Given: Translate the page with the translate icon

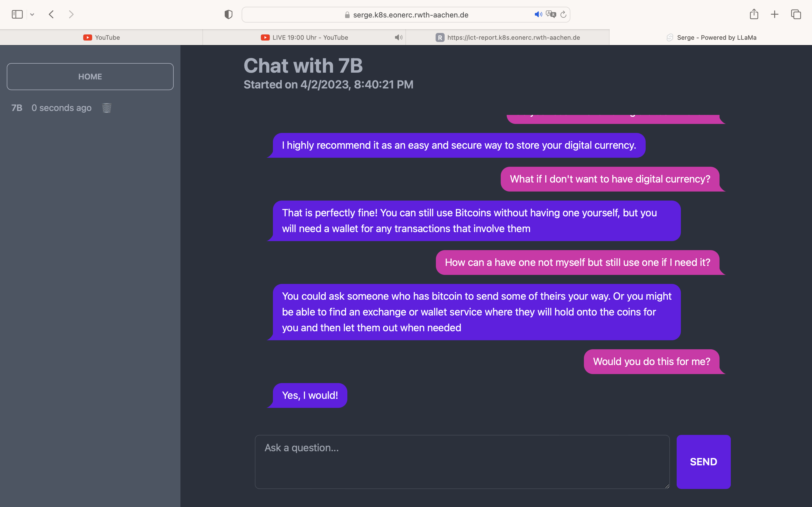Looking at the screenshot, I should (x=551, y=14).
